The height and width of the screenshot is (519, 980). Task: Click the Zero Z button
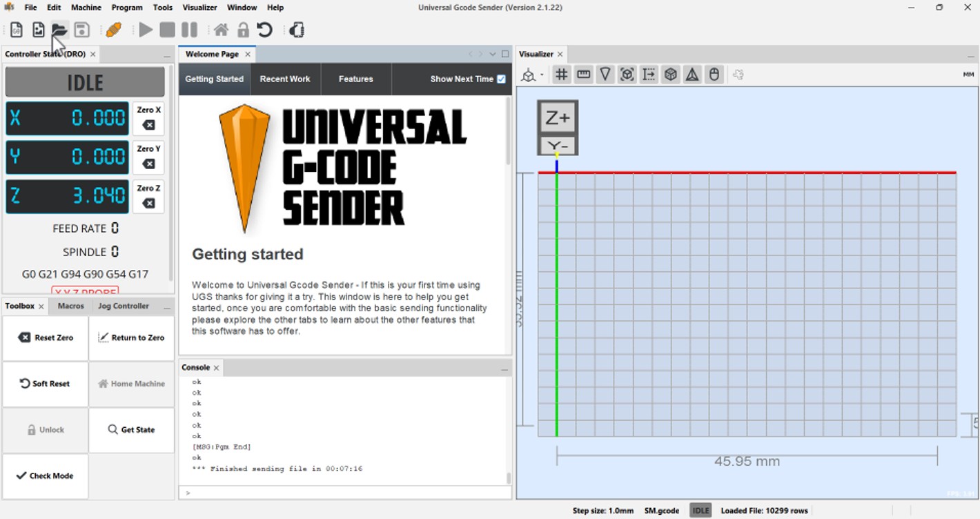[148, 196]
